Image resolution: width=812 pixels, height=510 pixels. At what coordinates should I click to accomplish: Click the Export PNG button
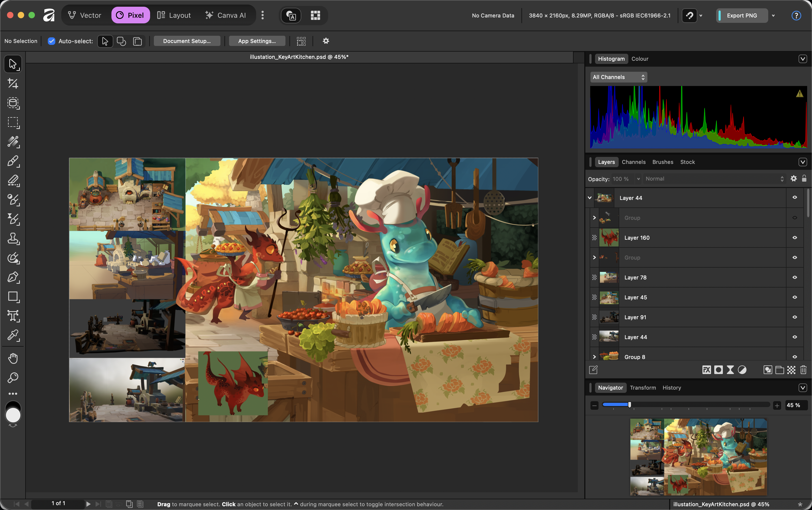coord(742,16)
